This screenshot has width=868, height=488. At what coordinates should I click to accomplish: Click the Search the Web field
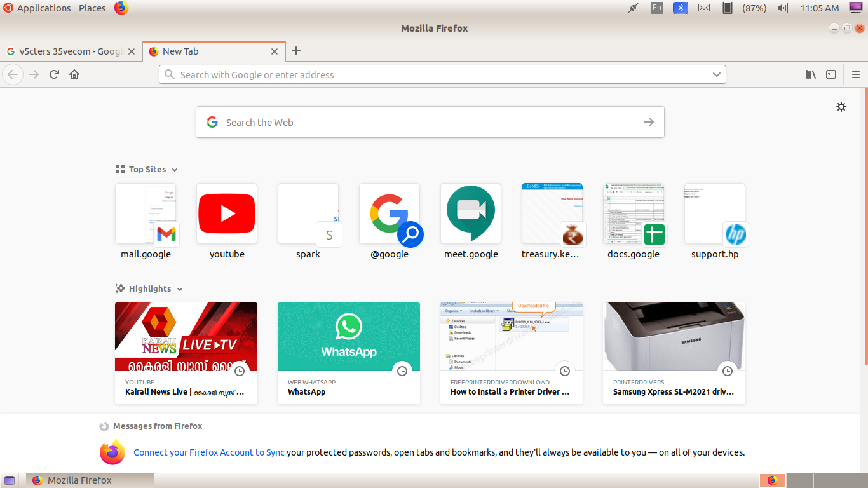pyautogui.click(x=419, y=122)
